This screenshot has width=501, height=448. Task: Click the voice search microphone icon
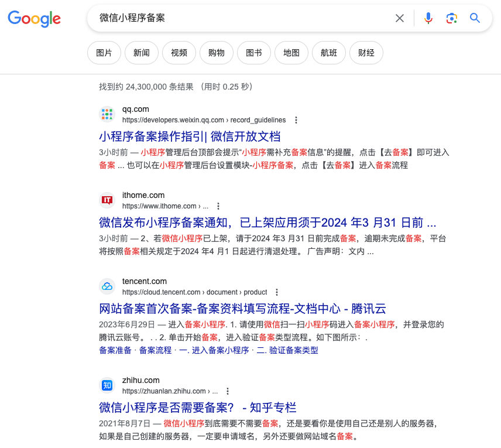click(428, 18)
